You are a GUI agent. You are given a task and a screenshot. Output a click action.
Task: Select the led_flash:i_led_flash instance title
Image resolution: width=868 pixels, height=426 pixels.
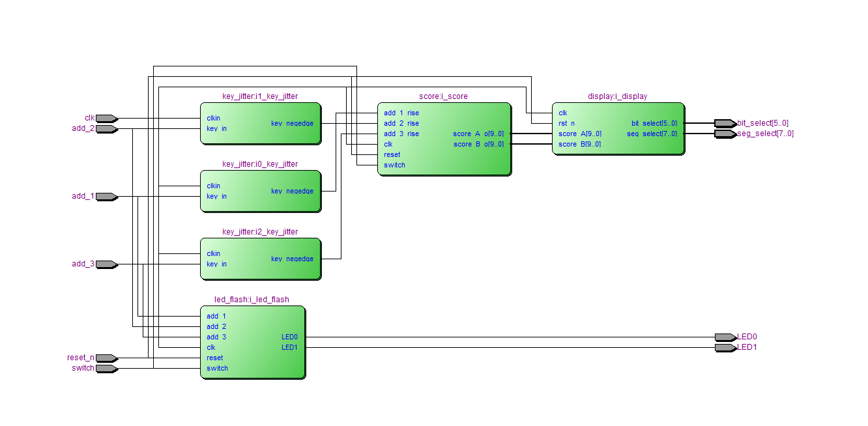(252, 300)
